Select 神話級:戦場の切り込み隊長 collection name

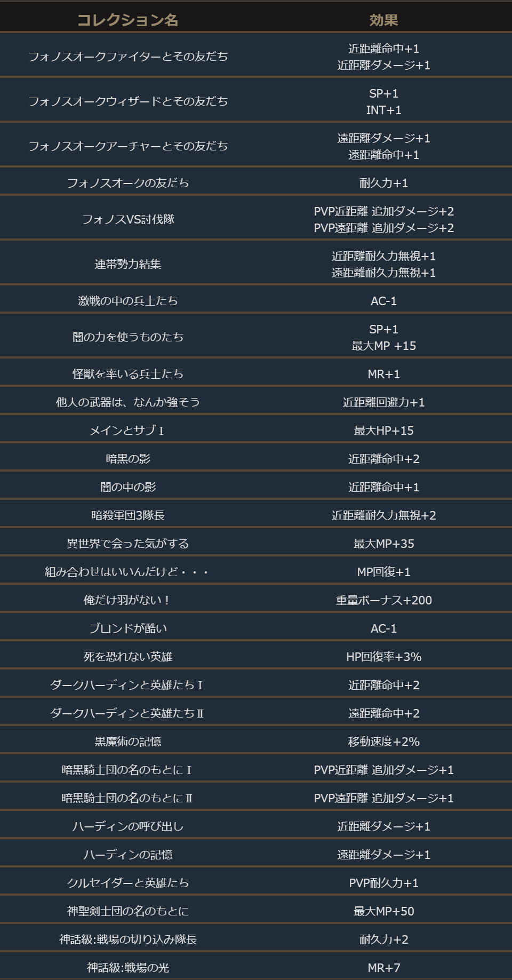click(x=128, y=939)
